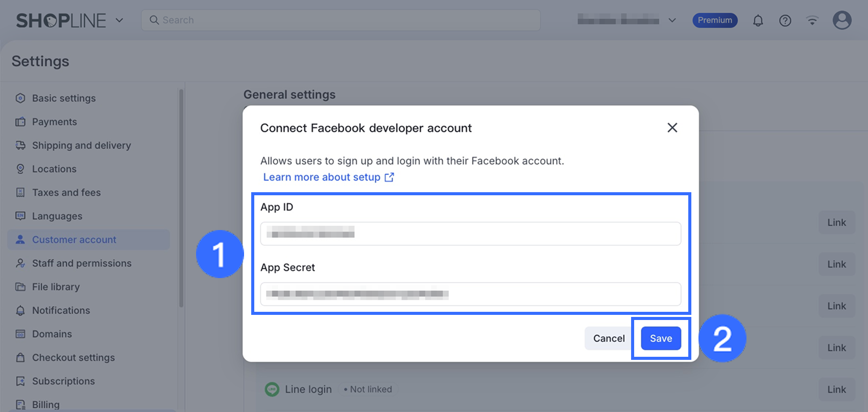Click the wifi status icon in header

(x=812, y=20)
